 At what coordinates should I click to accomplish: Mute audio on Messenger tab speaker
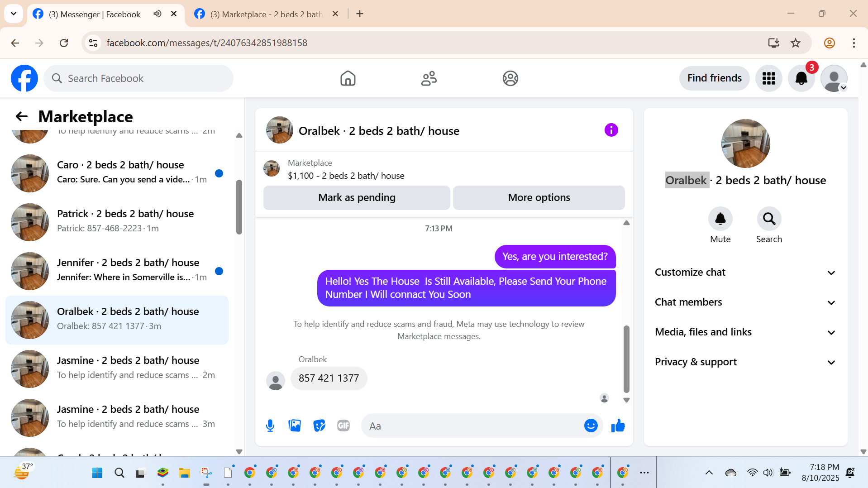click(157, 14)
